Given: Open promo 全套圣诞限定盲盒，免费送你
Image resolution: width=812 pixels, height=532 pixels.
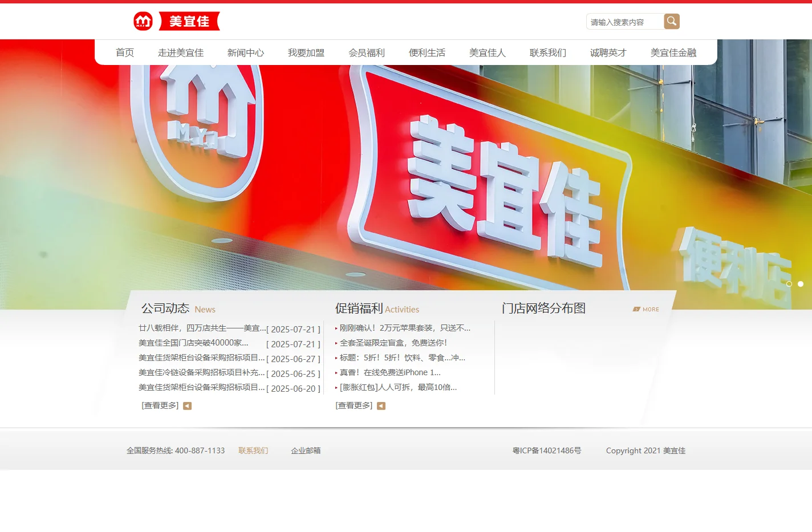Looking at the screenshot, I should 393,343.
